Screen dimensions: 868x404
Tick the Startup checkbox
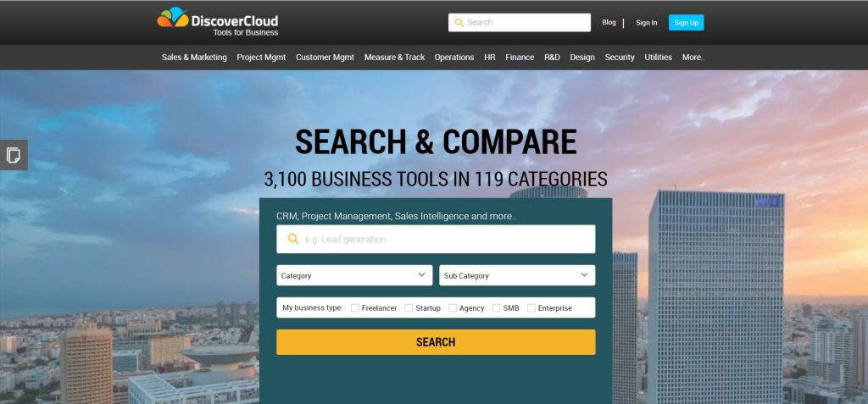[409, 308]
